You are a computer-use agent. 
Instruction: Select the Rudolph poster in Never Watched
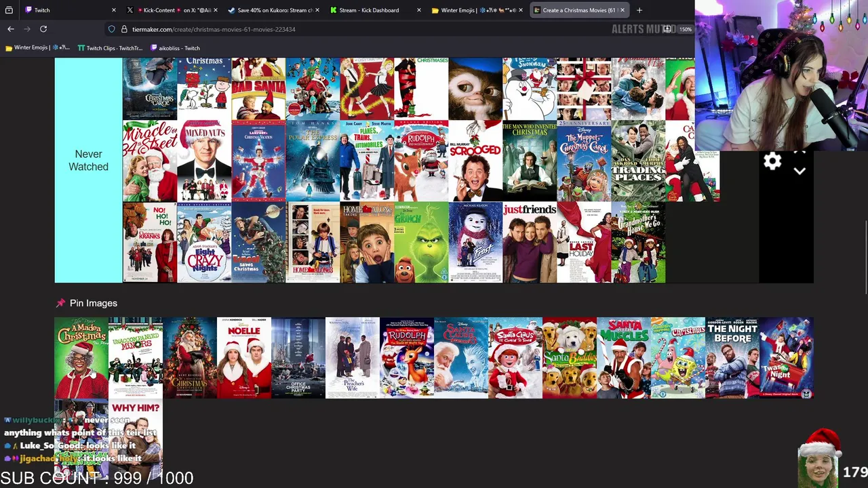pyautogui.click(x=421, y=161)
